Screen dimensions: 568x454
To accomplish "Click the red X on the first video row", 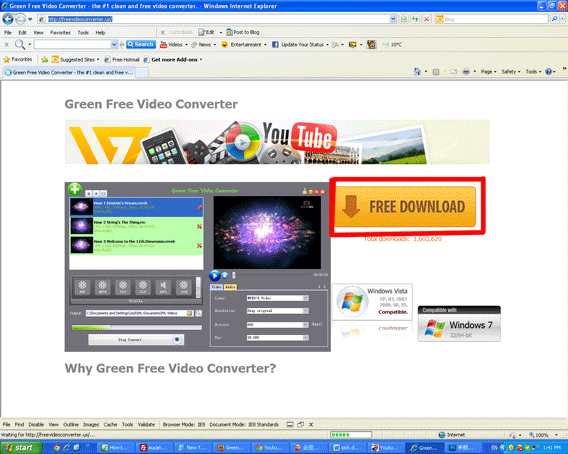I will pyautogui.click(x=199, y=207).
